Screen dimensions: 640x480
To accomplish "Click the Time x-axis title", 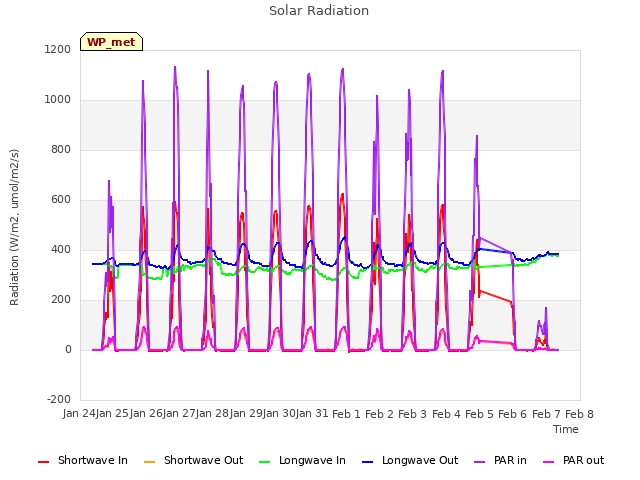I will 566,429.
